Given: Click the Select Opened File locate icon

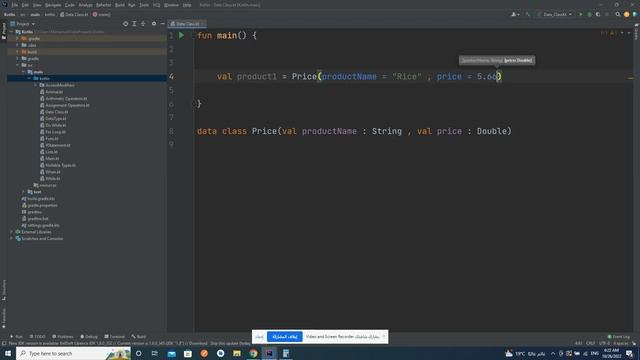Looking at the screenshot, I should (125, 24).
